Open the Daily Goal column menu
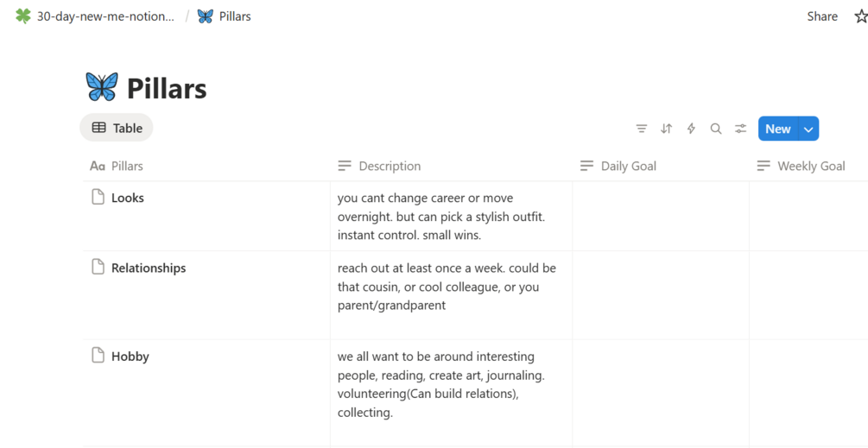Screen dimensions: 868x448 point(628,166)
